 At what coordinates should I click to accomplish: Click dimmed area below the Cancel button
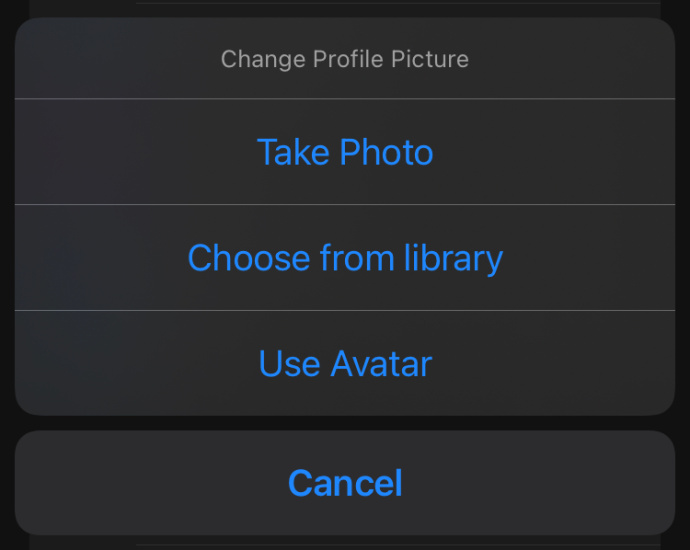[x=345, y=543]
